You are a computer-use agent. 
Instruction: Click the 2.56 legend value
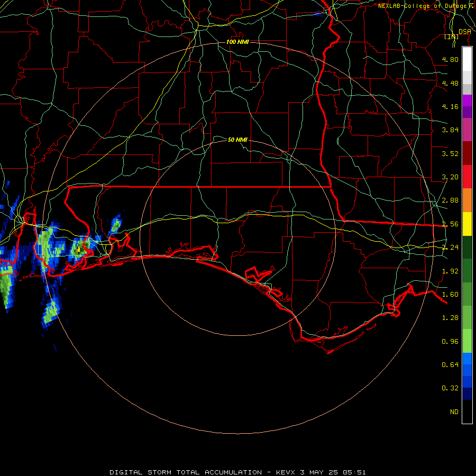[450, 224]
